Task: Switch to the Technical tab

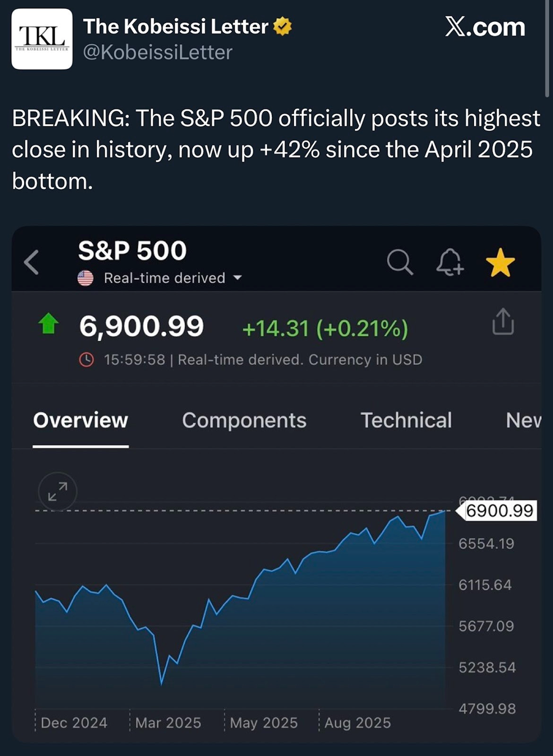Action: (x=406, y=420)
